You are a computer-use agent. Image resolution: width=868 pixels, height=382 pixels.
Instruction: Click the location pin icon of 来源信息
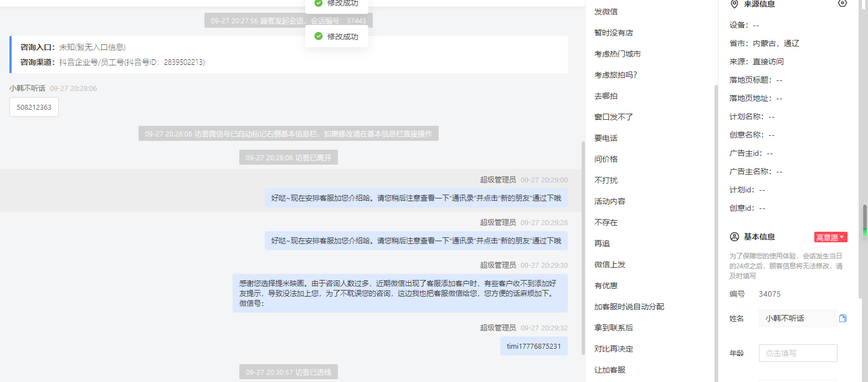pyautogui.click(x=735, y=4)
